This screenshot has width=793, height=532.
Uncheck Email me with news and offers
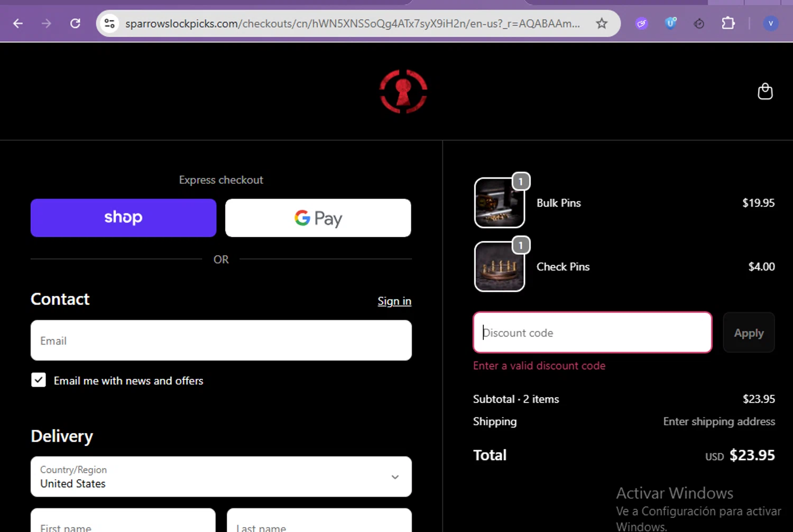coord(39,380)
